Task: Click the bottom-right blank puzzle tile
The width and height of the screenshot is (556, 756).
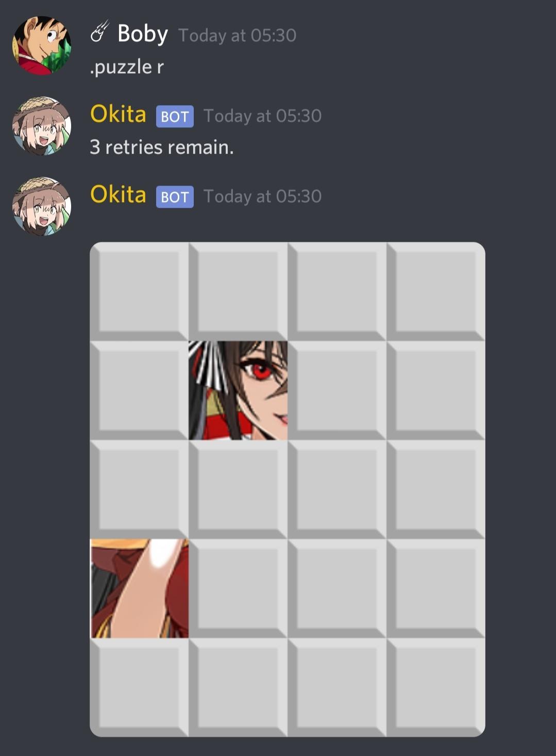Action: (x=436, y=687)
